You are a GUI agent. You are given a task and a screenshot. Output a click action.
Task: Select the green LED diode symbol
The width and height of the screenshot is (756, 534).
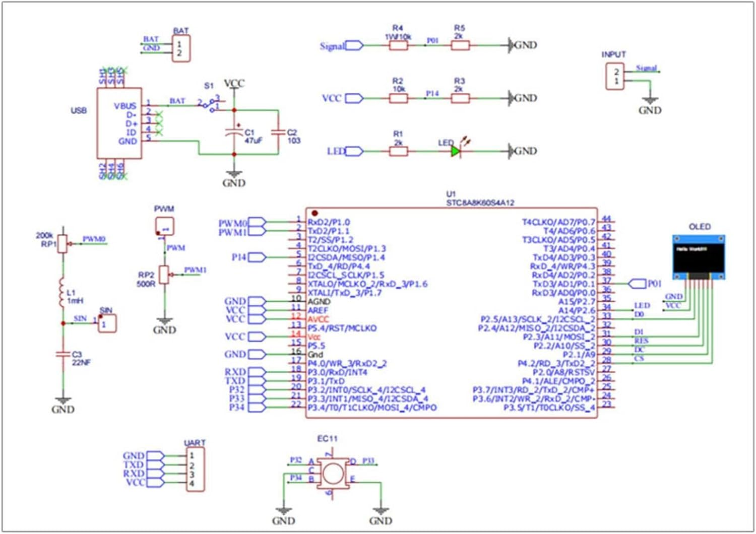(456, 151)
